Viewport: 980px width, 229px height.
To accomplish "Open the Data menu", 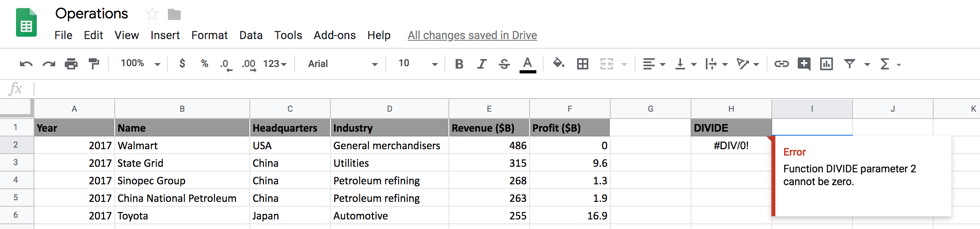I will 251,35.
